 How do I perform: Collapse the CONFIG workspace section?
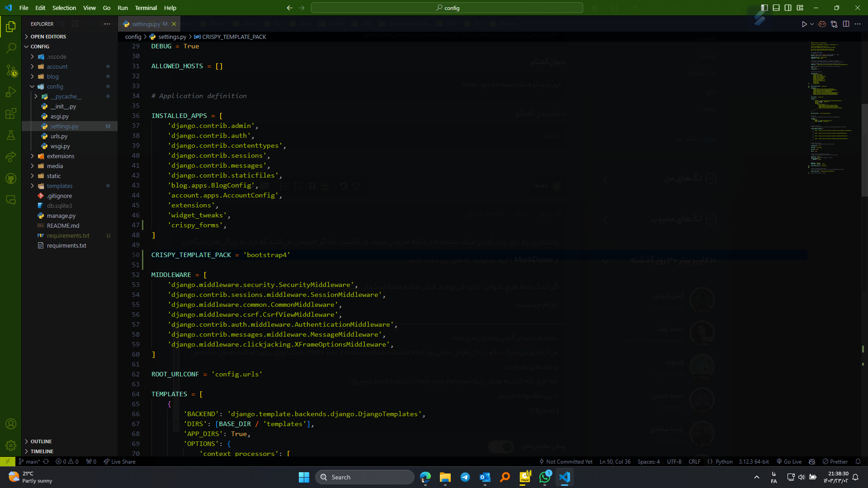click(70, 47)
